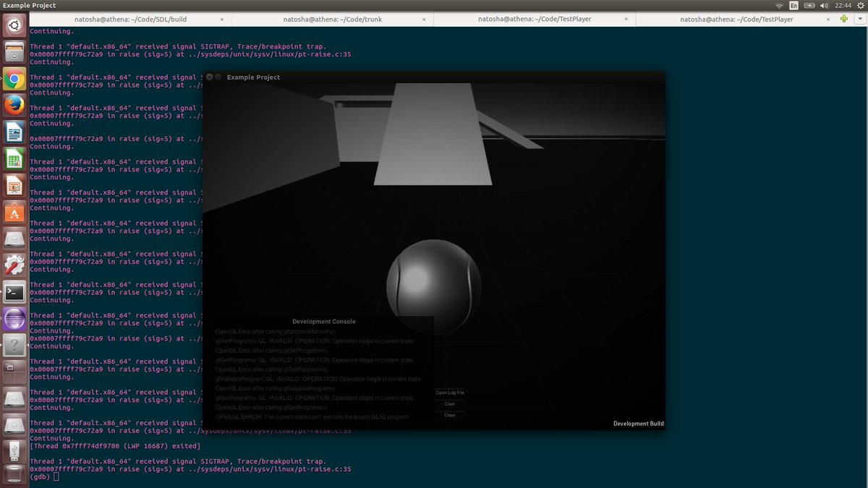868x488 pixels.
Task: Click the Development Console heading
Action: pos(324,322)
